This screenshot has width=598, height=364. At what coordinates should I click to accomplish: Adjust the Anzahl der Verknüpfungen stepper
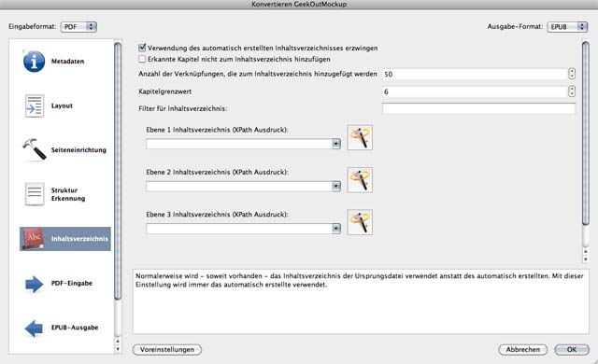point(571,74)
